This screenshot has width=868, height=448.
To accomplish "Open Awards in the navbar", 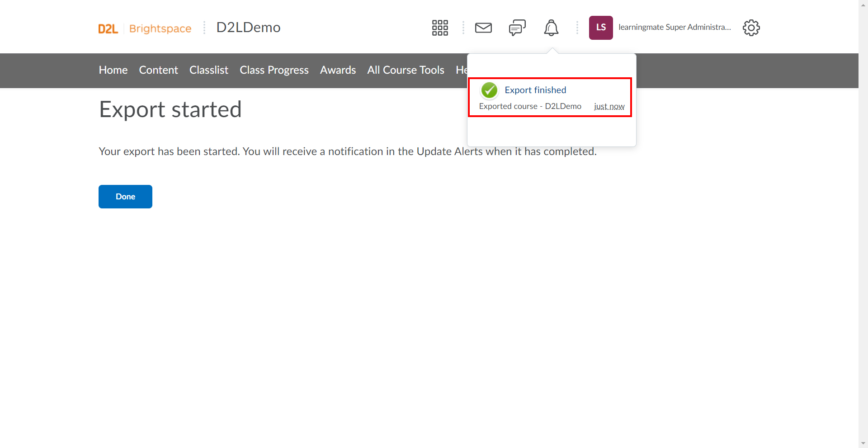I will (338, 70).
